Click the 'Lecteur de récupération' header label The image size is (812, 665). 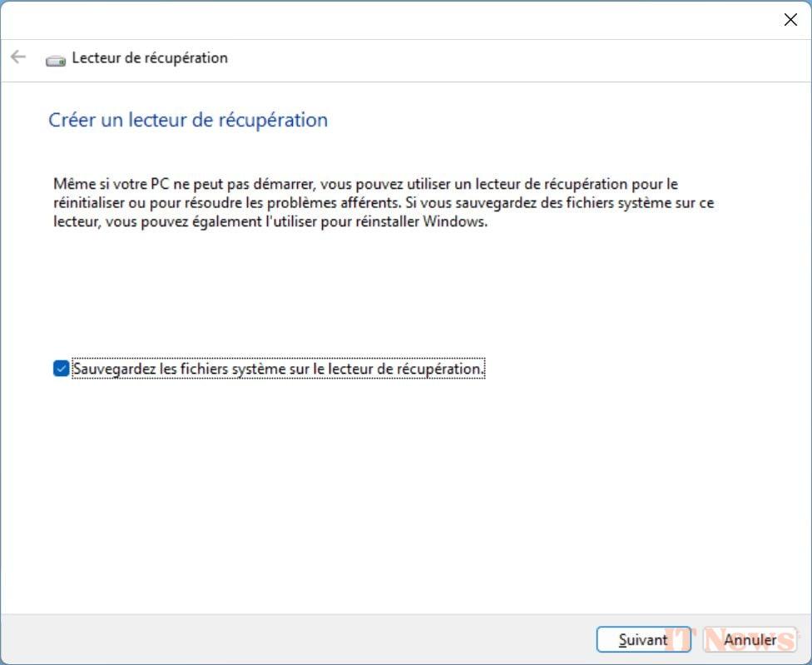[x=148, y=58]
